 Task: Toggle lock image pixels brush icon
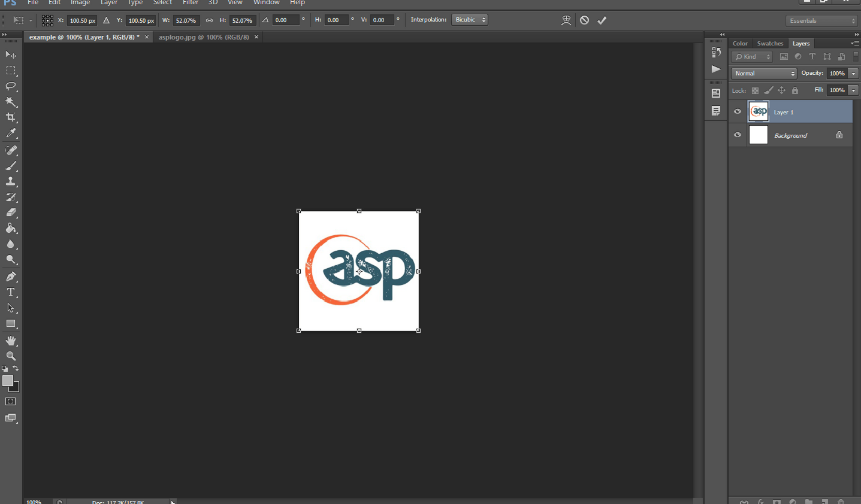(768, 90)
